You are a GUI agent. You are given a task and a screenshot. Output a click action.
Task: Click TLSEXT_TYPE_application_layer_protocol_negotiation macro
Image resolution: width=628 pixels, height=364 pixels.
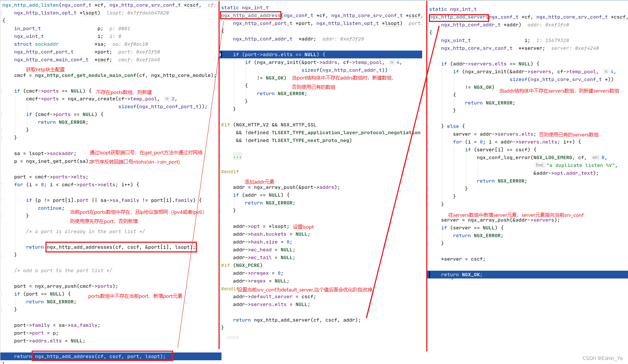pyautogui.click(x=346, y=133)
